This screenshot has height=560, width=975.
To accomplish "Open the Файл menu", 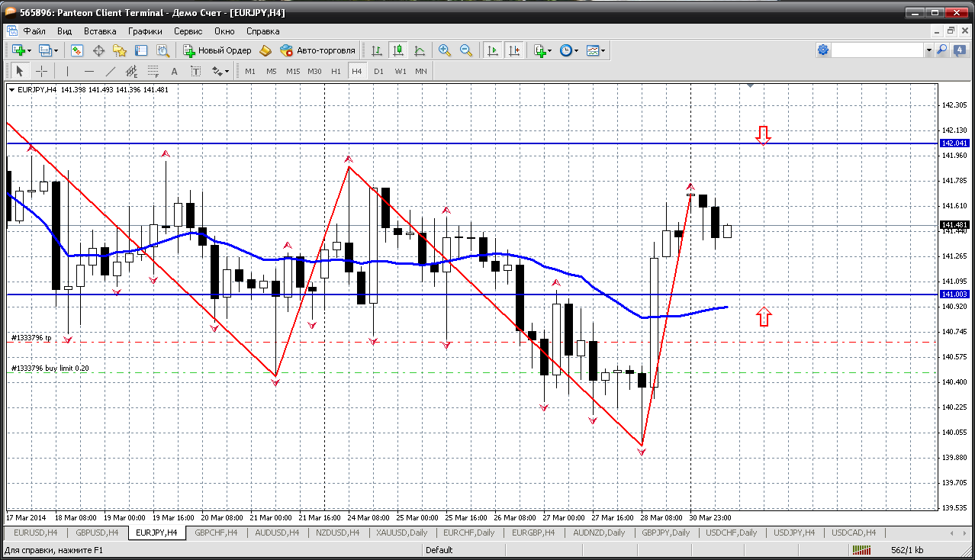I will (x=34, y=31).
